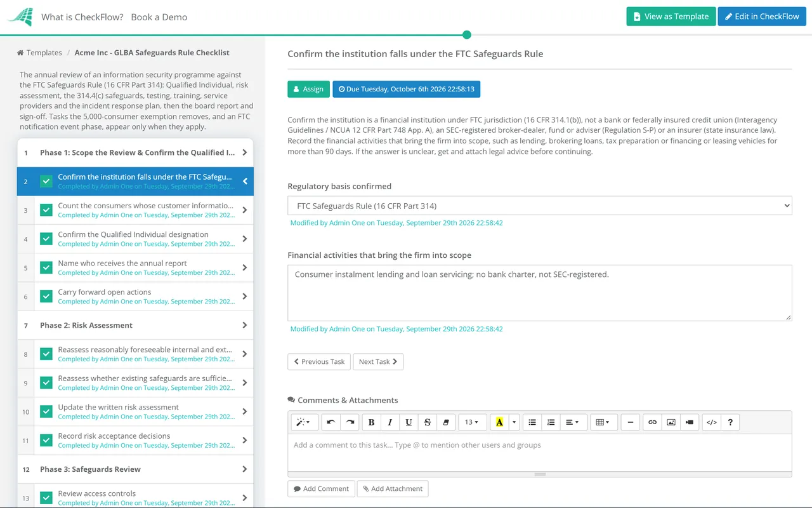
Task: Insert a picture into the comment
Action: coord(671,422)
